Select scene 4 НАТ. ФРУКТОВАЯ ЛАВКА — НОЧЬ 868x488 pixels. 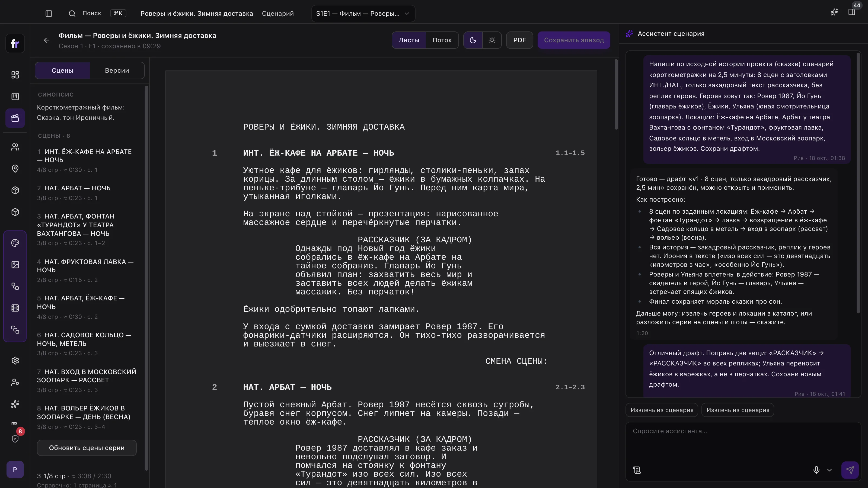click(x=87, y=271)
